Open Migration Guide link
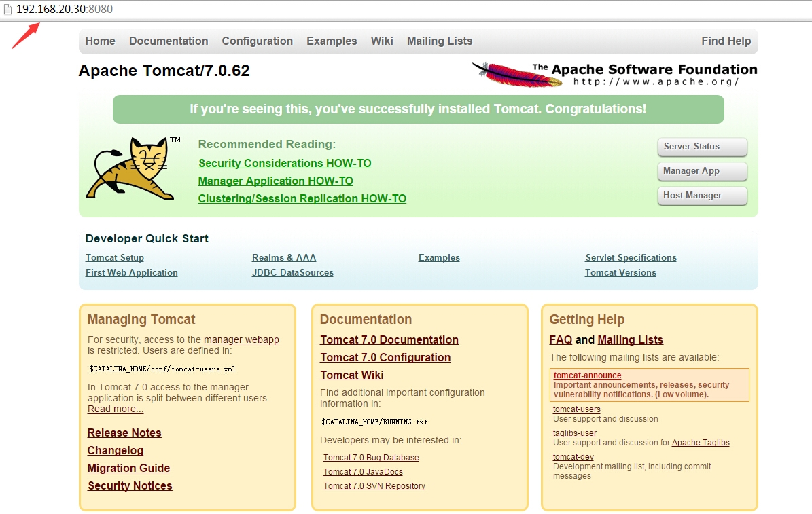The height and width of the screenshot is (514, 812). pos(129,468)
